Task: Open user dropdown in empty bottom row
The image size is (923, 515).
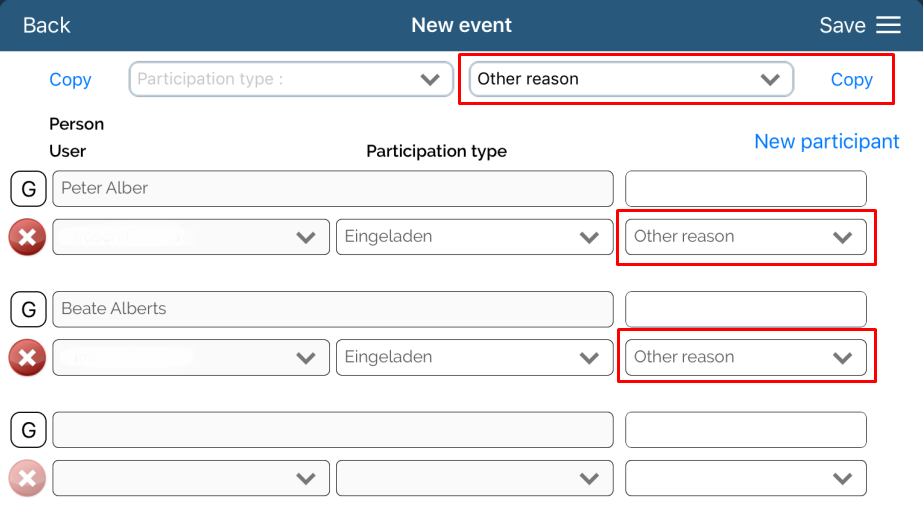Action: click(x=191, y=479)
